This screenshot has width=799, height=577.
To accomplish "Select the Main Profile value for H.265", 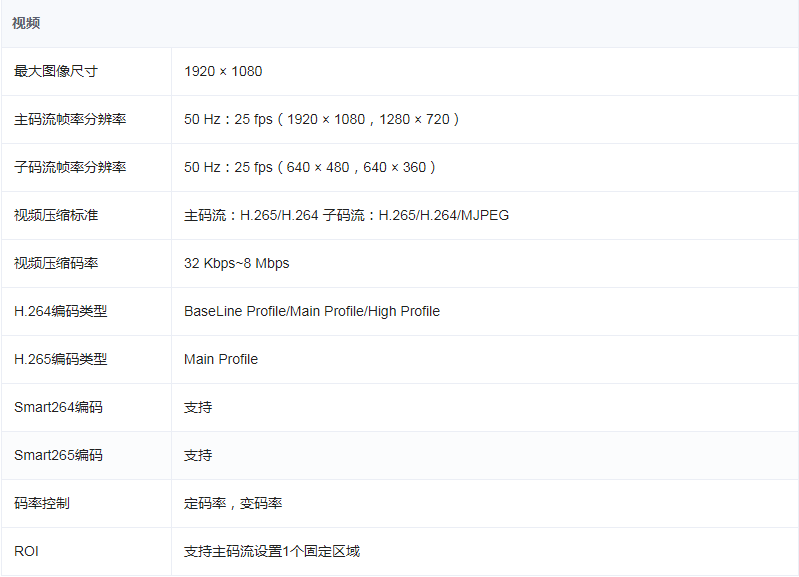I will pyautogui.click(x=220, y=359).
